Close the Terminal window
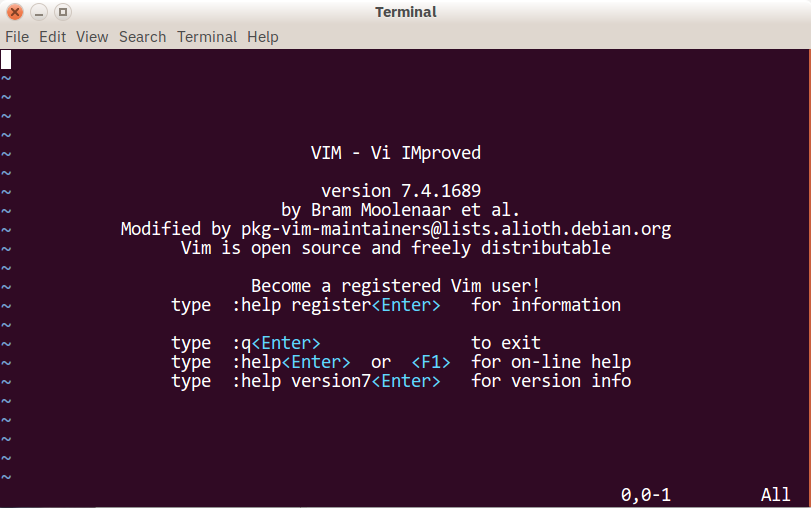 click(x=15, y=12)
